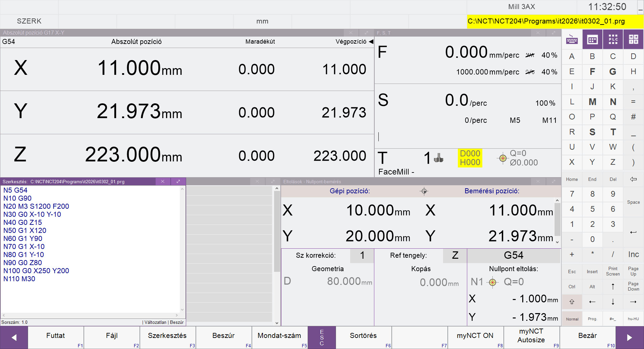
Task: Click the right arrow softkey after Bezár
Action: [630, 338]
